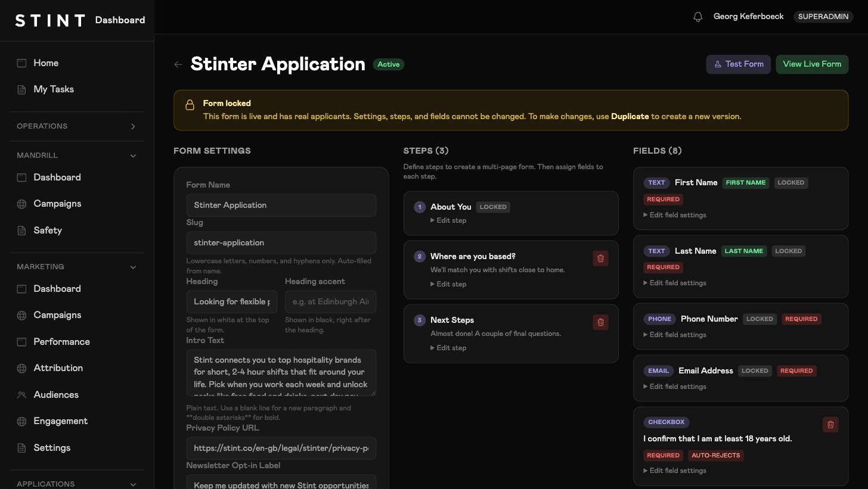Screen dimensions: 868x489
Task: Click the Privacy Policy URL field
Action: point(281,448)
